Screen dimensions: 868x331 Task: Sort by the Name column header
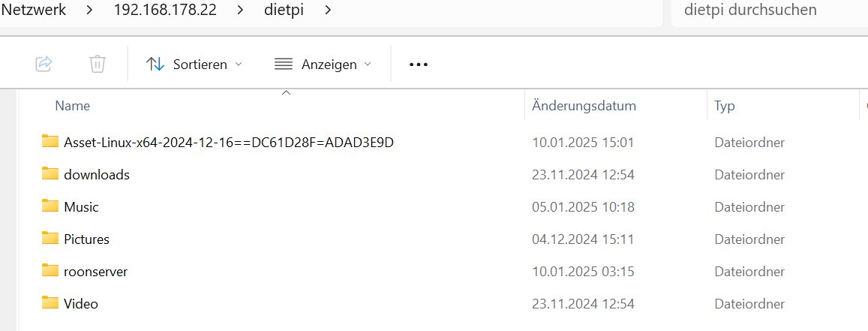73,106
